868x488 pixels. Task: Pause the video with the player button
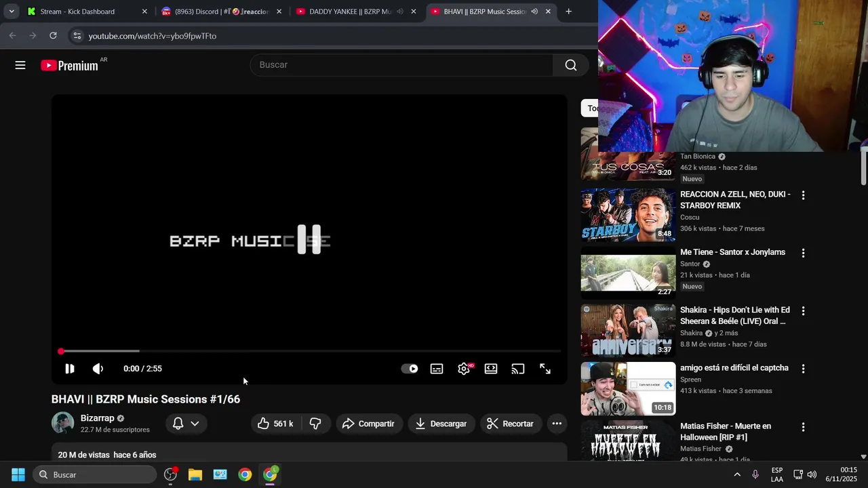(69, 369)
